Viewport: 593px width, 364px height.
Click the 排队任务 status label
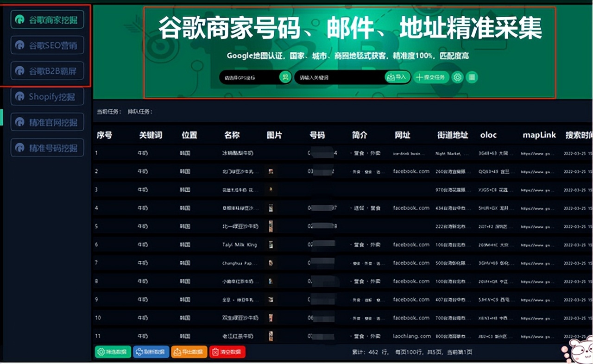tap(140, 112)
